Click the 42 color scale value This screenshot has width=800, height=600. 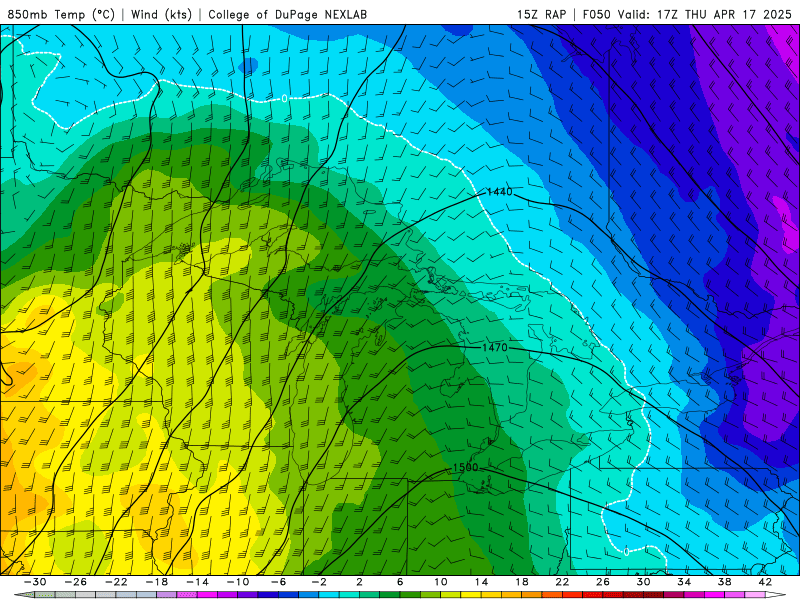765,582
